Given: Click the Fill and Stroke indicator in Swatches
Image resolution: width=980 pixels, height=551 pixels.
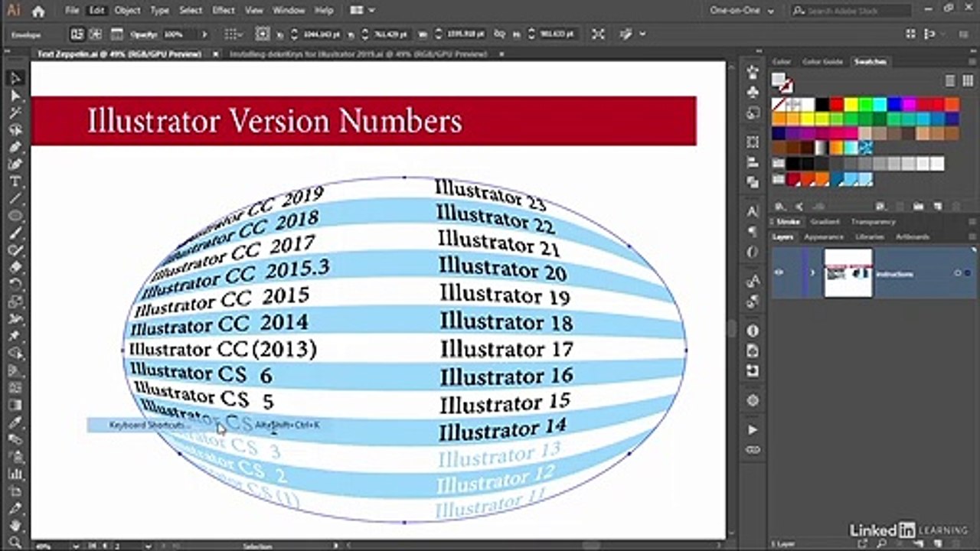Looking at the screenshot, I should 782,82.
